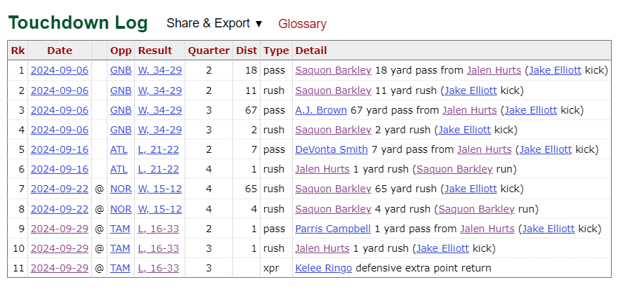The image size is (644, 289).
Task: Click the Kelee Ringo player link
Action: coord(324,268)
